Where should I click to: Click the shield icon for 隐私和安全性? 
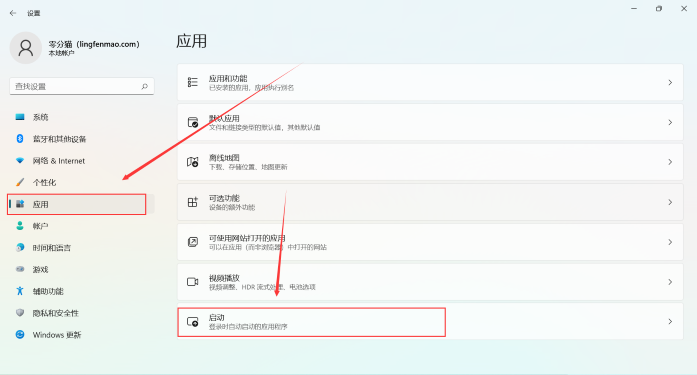coord(20,313)
